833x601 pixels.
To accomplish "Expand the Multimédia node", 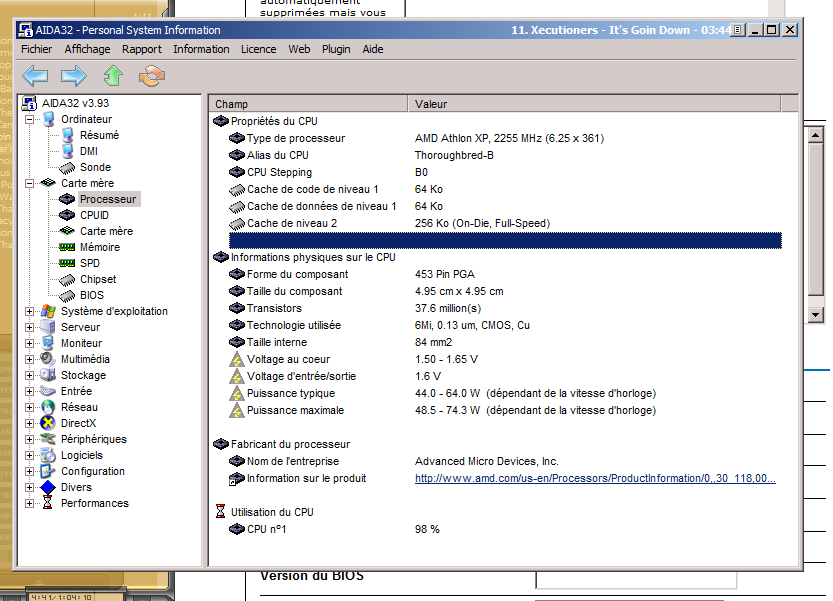I will pos(30,359).
